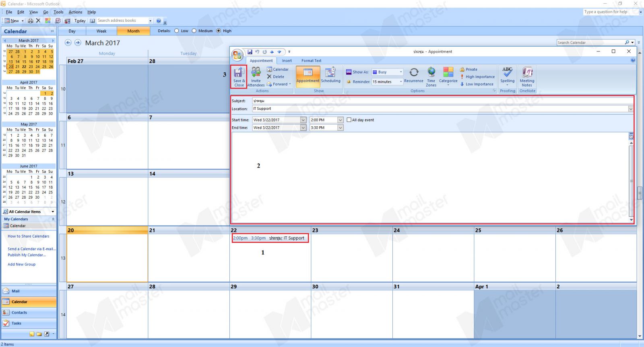644x347 pixels.
Task: Open the Categorize color menu
Action: pos(448,77)
